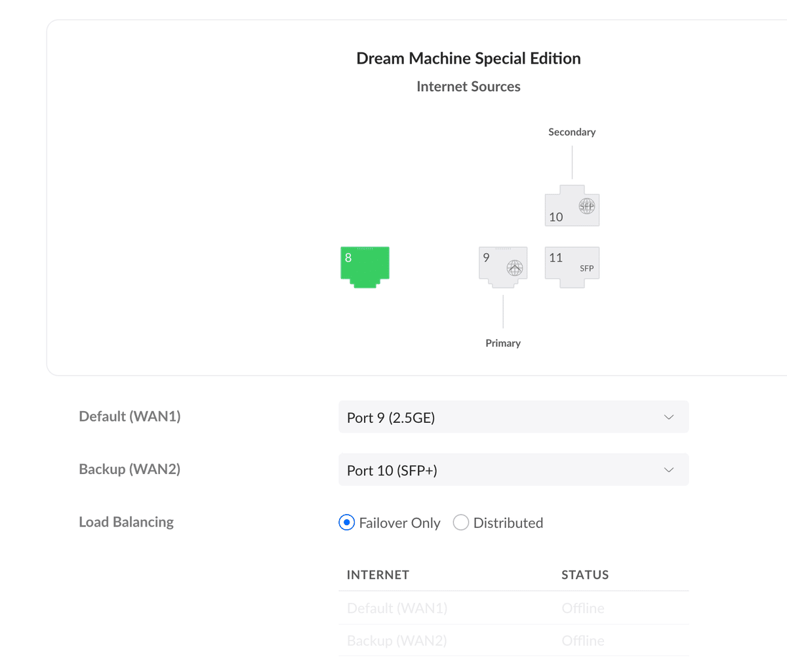Click the Default (WAN1) settings label
Image resolution: width=787 pixels, height=672 pixels.
[130, 416]
